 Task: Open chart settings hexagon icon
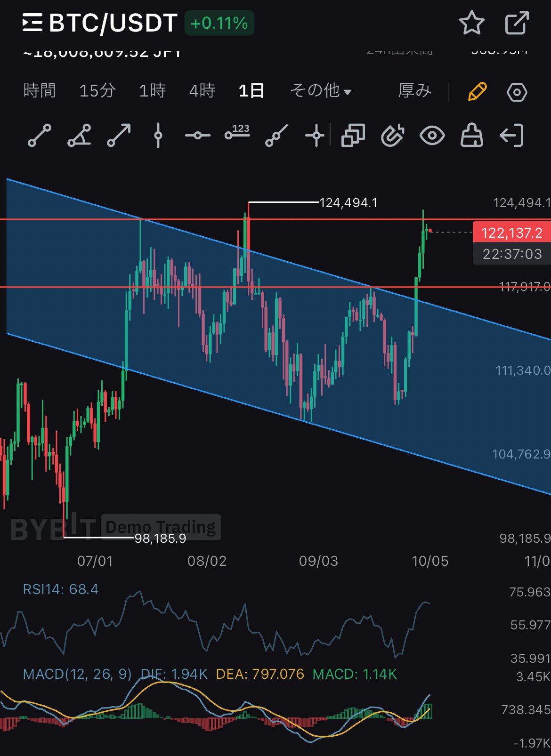coord(517,92)
